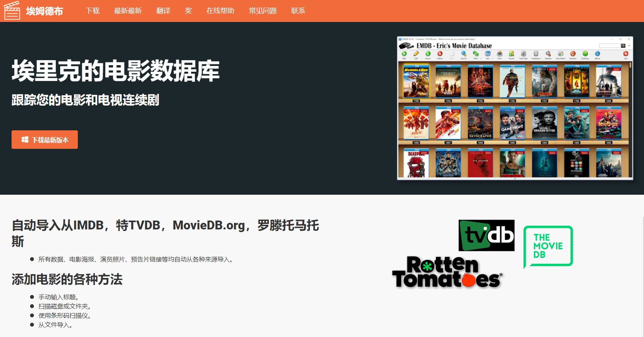Click the clapperboard logo icon in the header

12,10
